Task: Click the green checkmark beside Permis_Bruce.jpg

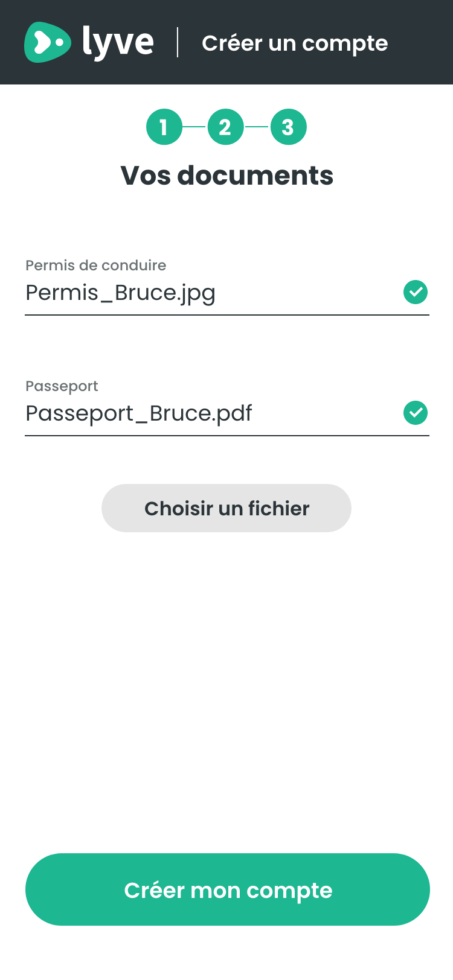Action: pos(416,292)
